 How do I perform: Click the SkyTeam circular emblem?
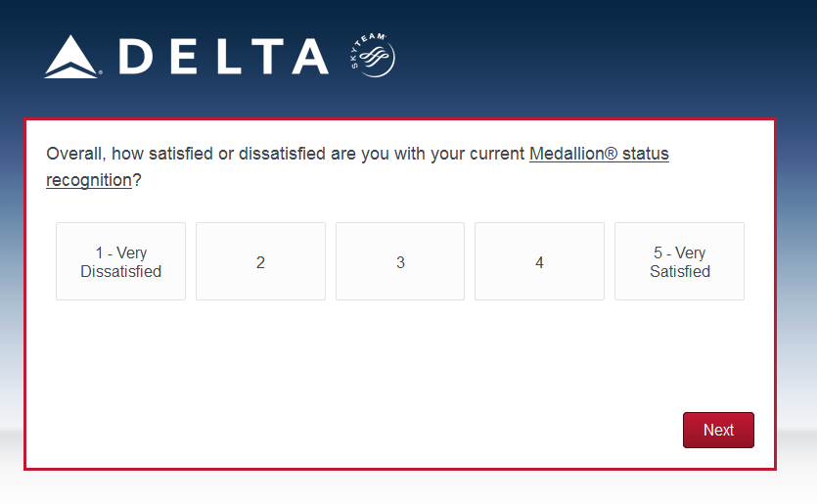pos(372,56)
